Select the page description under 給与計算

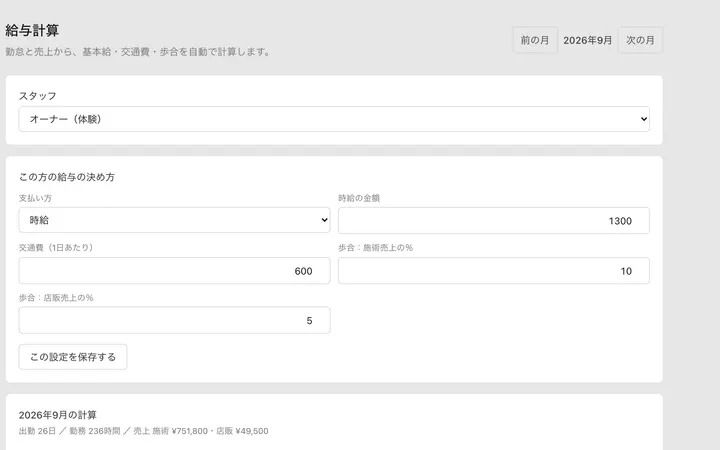138,52
